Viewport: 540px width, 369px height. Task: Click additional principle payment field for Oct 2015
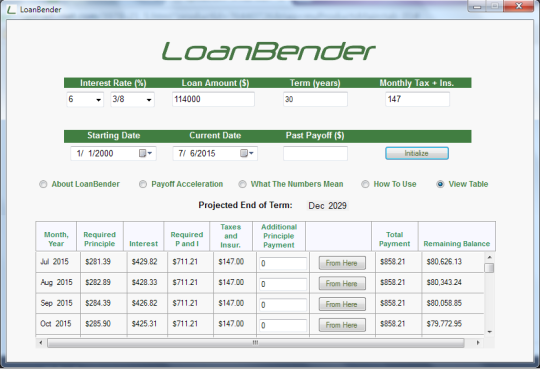pos(283,326)
